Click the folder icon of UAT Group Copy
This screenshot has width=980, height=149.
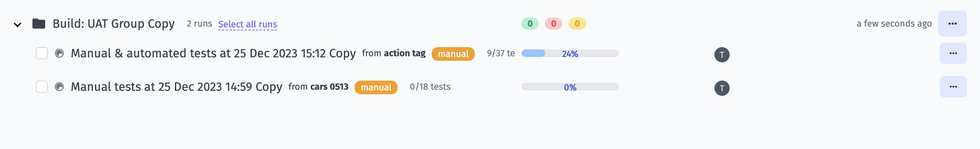click(39, 24)
